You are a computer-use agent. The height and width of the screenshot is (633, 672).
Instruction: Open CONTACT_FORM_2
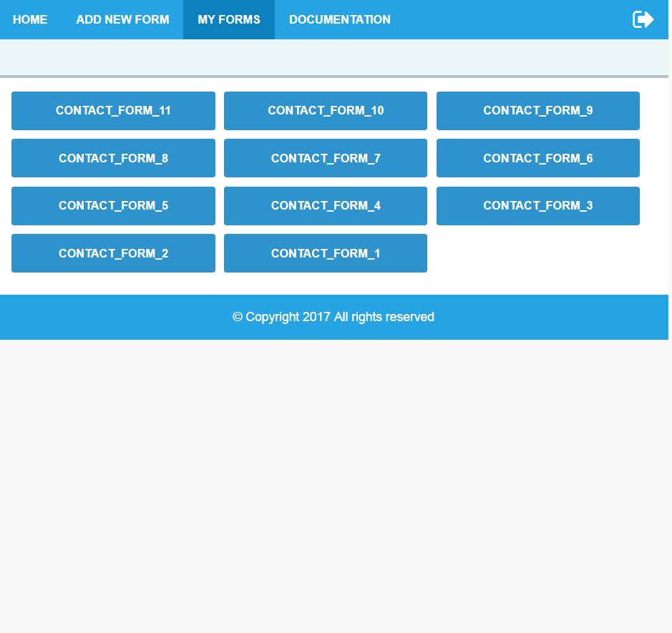(x=113, y=253)
